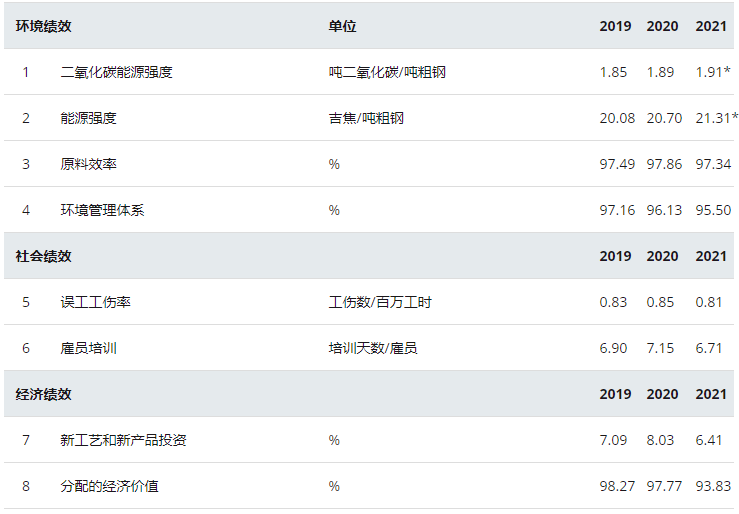Click the 7.15 training days value

coord(660,348)
